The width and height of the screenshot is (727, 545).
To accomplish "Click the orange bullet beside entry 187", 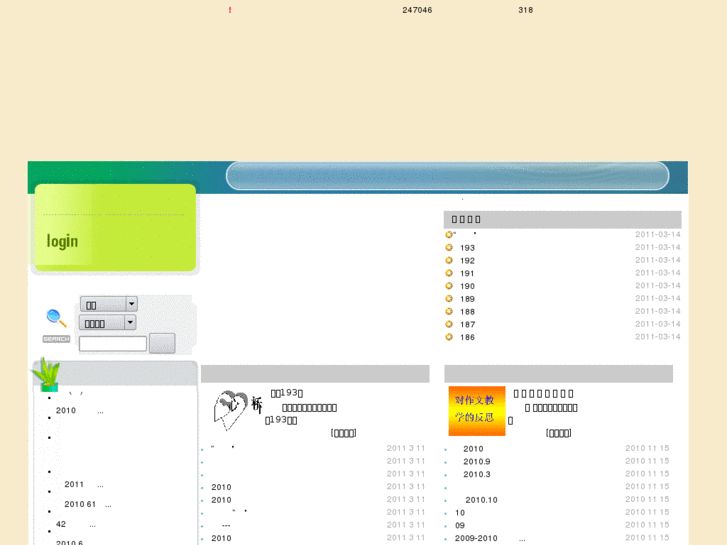I will pyautogui.click(x=449, y=324).
